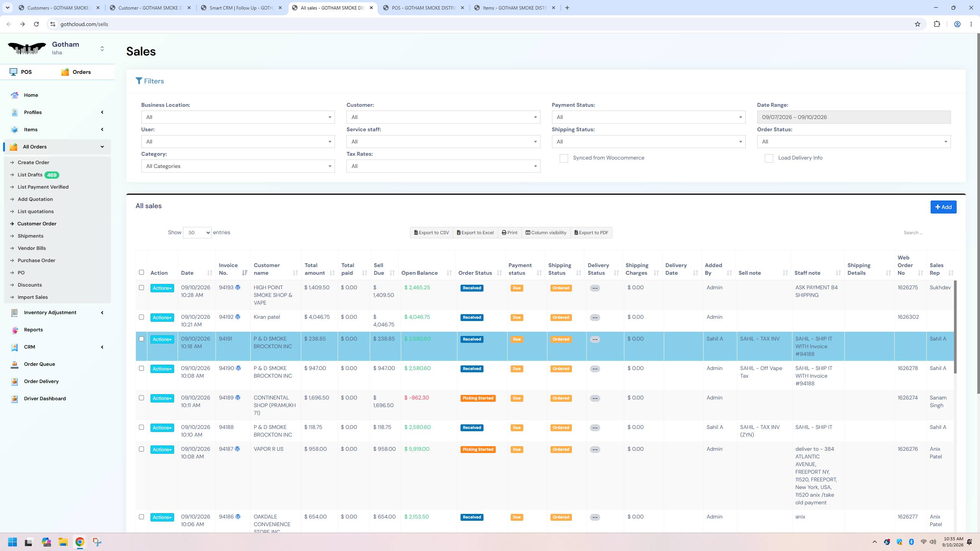Screen dimensions: 980x551
Task: Open File Explorer from taskbar
Action: (63, 542)
